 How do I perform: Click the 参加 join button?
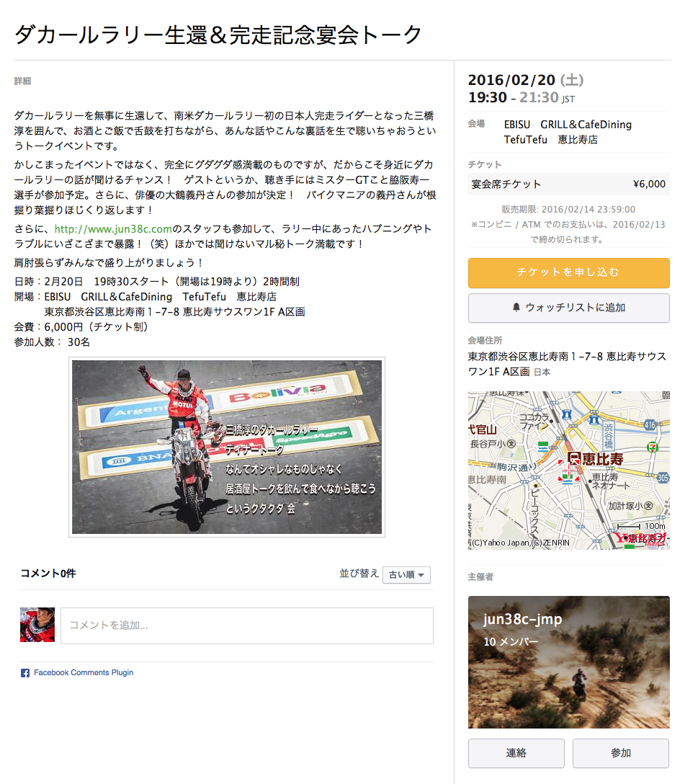click(621, 753)
